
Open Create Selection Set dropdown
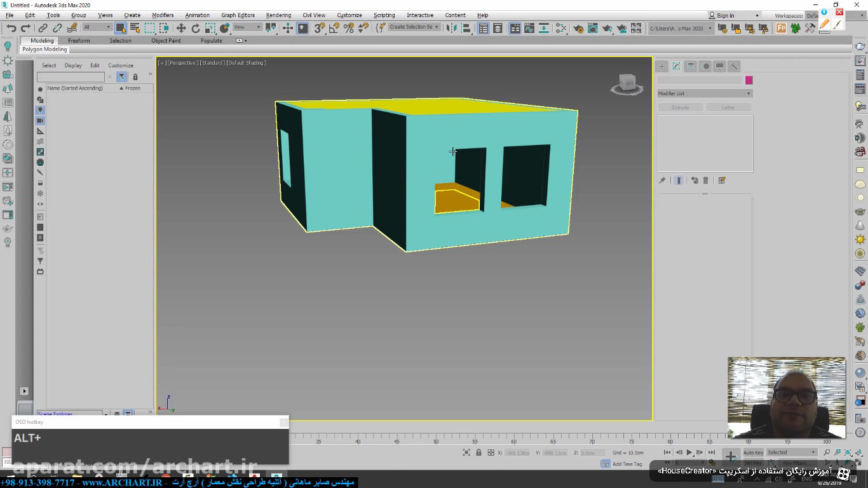414,27
